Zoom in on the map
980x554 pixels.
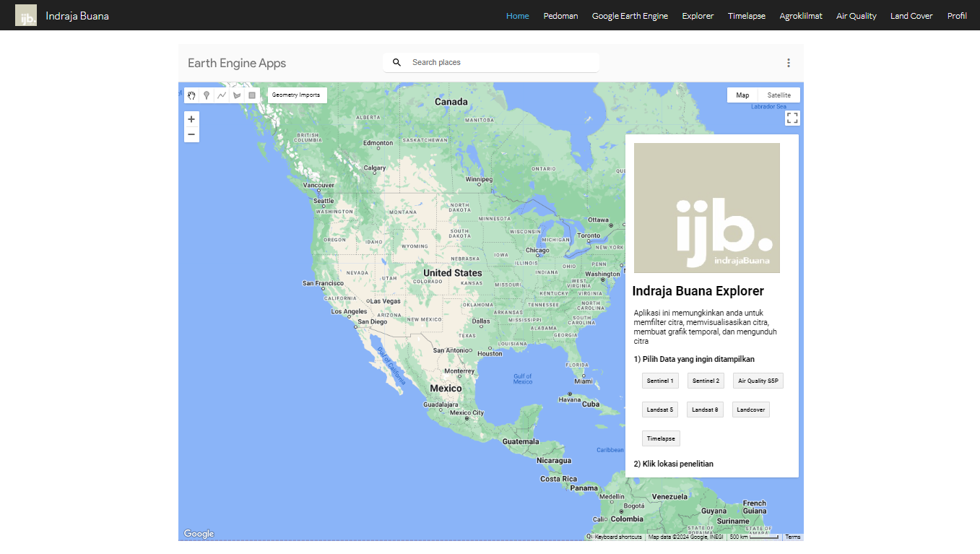coord(191,119)
